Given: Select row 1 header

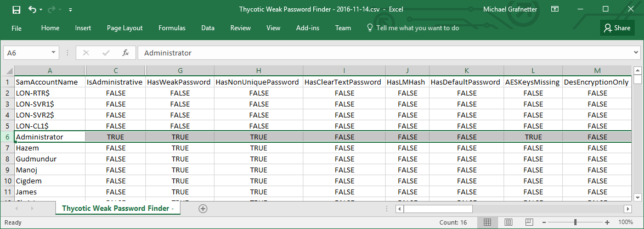Looking at the screenshot, I should point(9,82).
